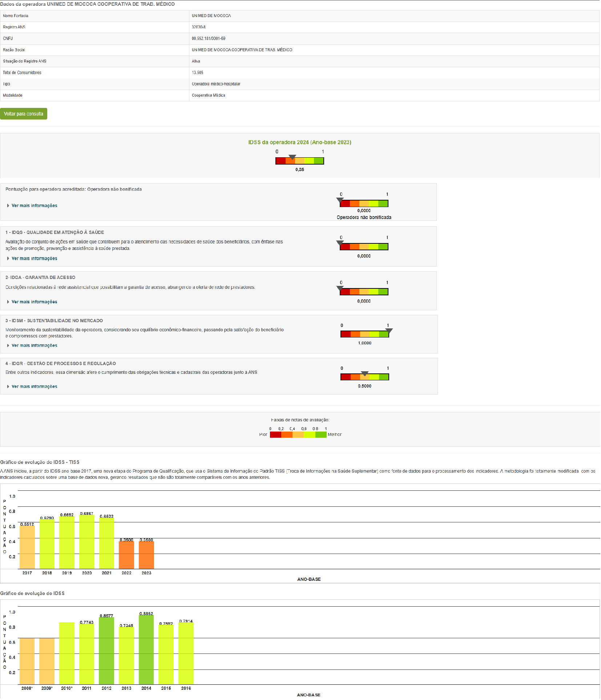Click the dark green swatch in Faixas de notas legend
Viewport: 601px width, 700px height.
[x=321, y=434]
